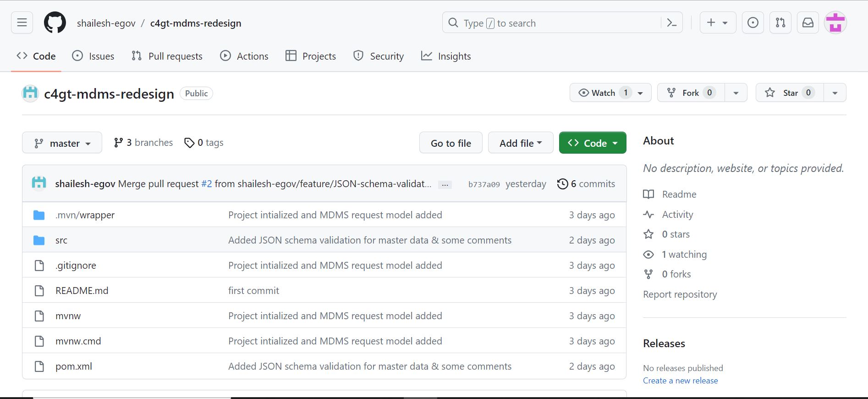Open the src folder
868x399 pixels.
click(61, 240)
